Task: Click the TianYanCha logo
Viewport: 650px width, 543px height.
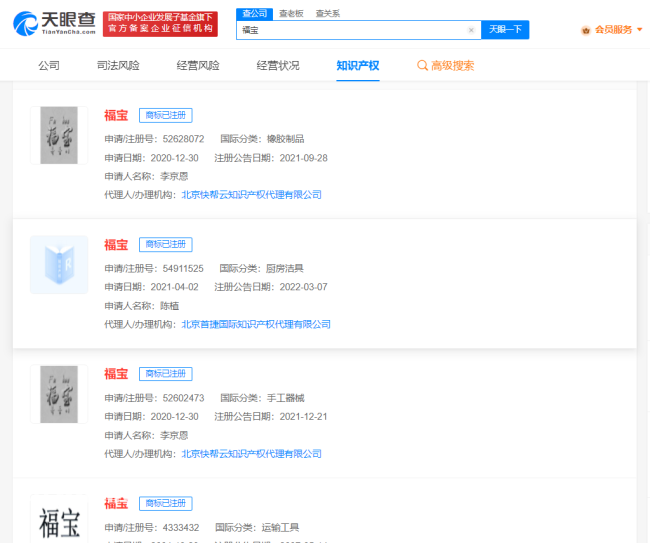Action: pyautogui.click(x=54, y=24)
